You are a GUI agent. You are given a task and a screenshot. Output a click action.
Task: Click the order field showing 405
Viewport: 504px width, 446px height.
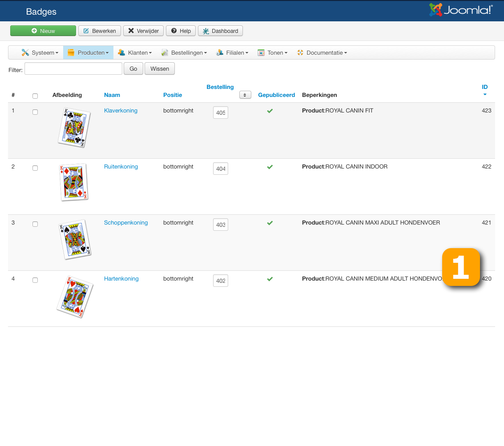tap(221, 113)
